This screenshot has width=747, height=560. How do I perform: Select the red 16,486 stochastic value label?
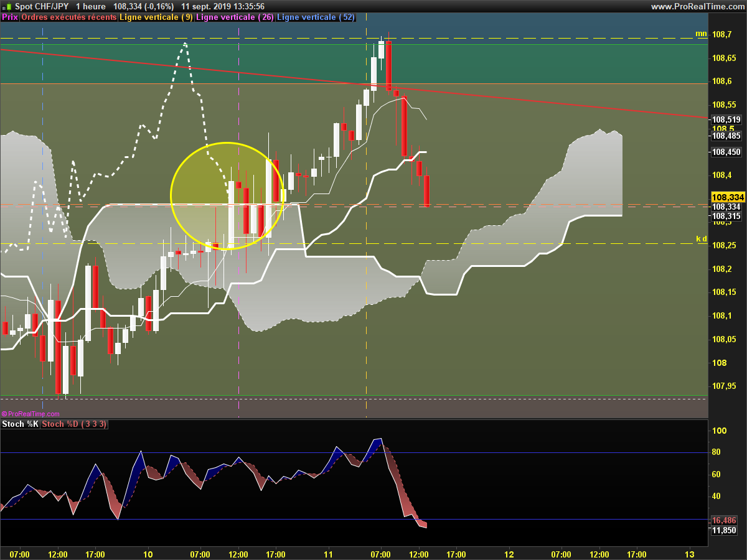[x=724, y=520]
